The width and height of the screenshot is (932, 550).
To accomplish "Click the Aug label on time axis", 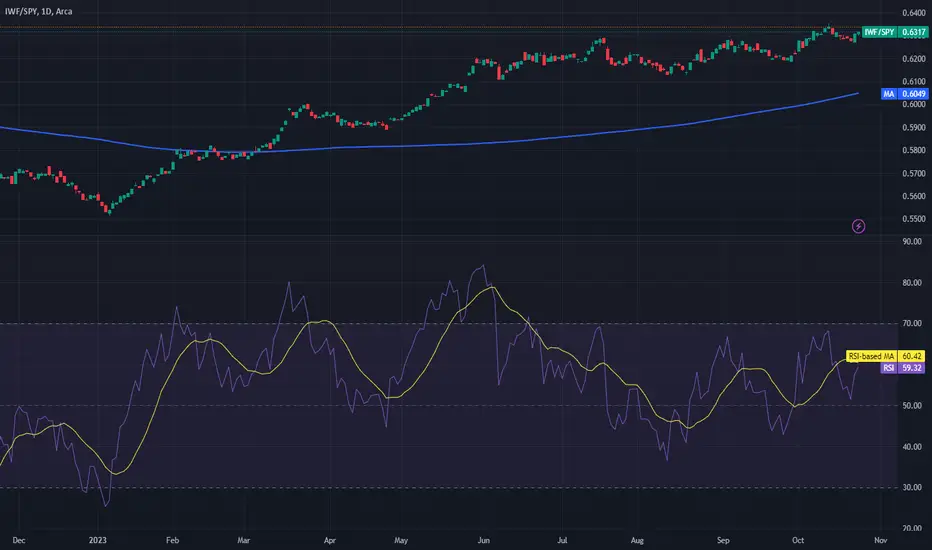I will click(637, 540).
